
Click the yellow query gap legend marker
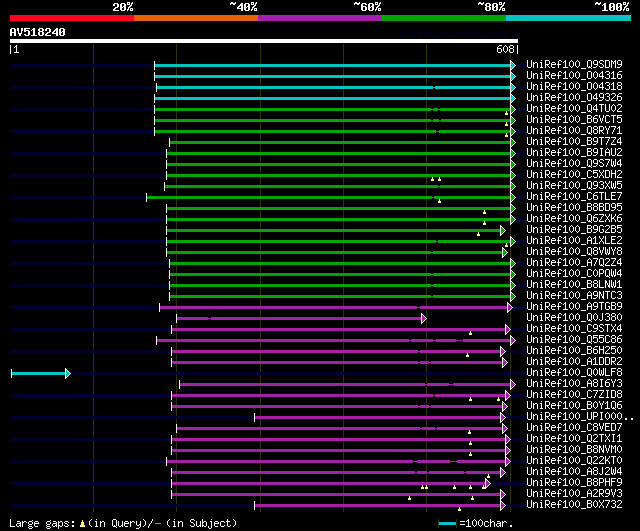(x=82, y=524)
